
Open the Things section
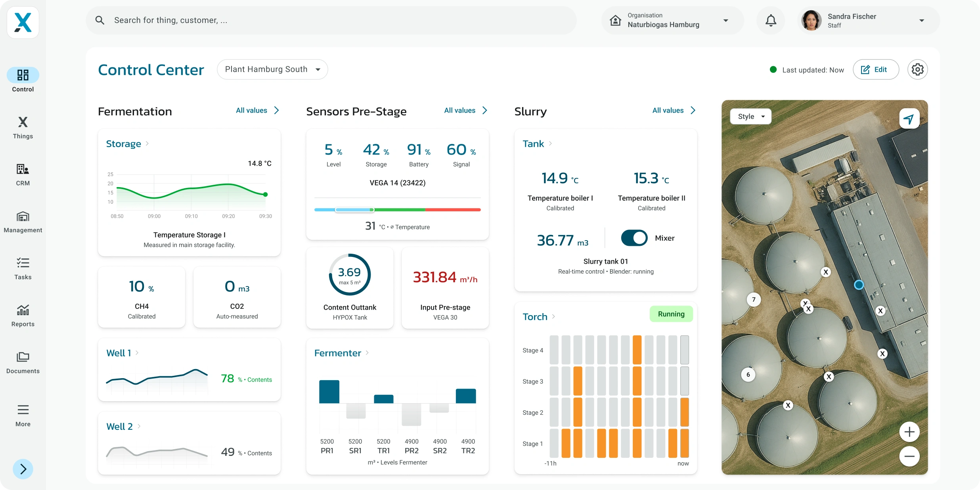point(23,127)
